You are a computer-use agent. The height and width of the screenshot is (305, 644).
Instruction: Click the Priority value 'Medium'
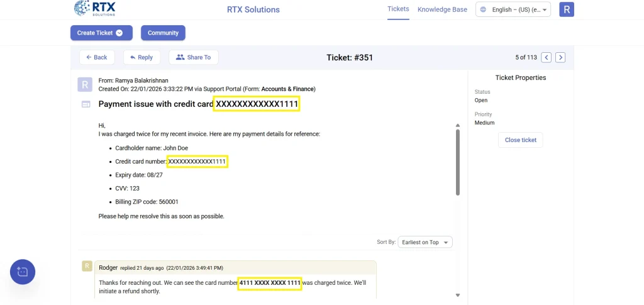point(485,123)
